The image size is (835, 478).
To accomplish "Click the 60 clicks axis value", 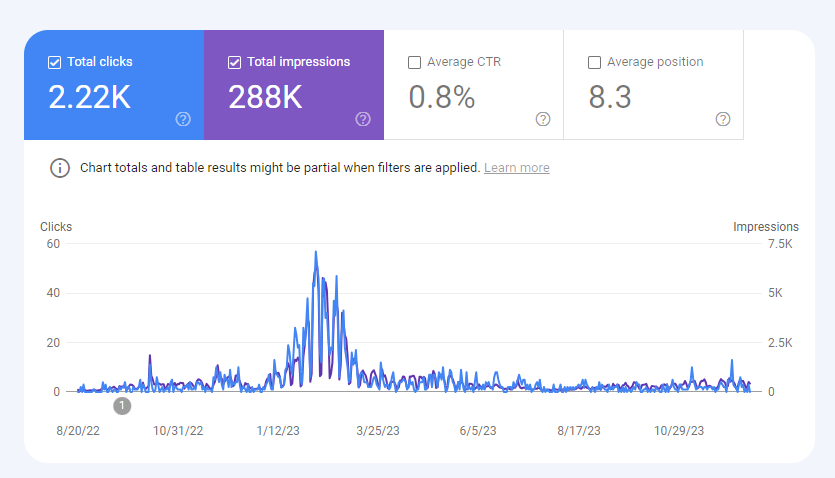I will (53, 244).
